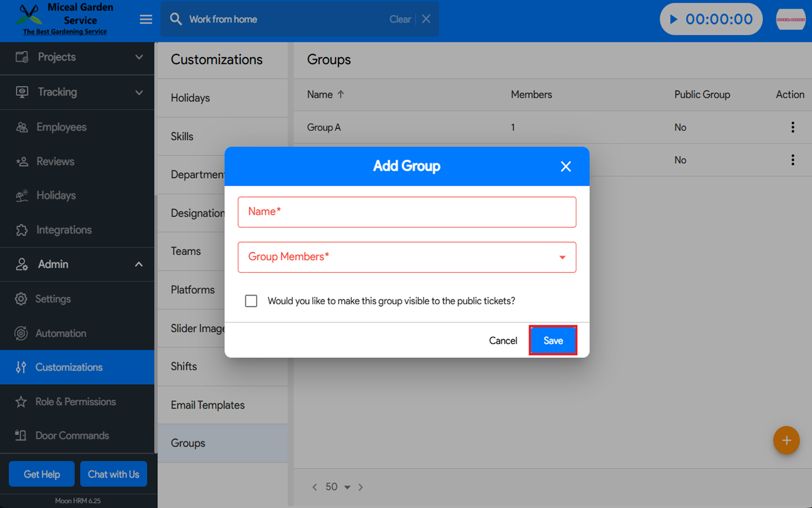Image resolution: width=812 pixels, height=508 pixels.
Task: Click the profile avatar in header
Action: tap(791, 19)
